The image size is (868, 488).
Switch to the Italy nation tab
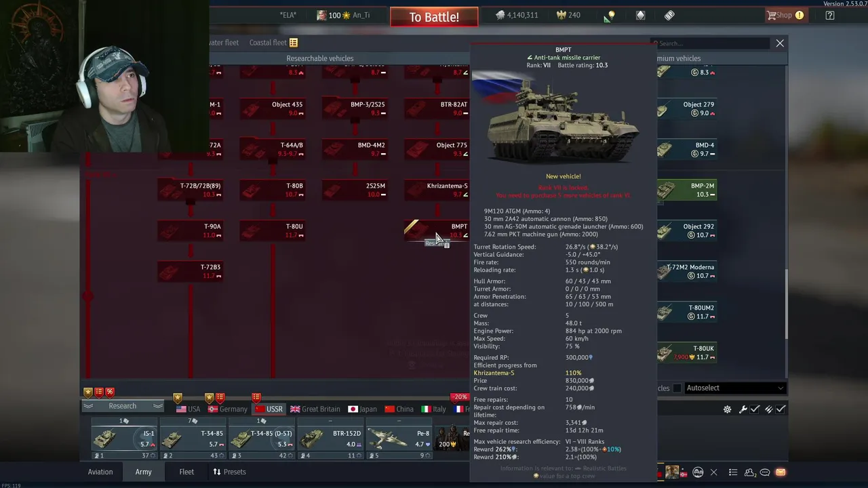click(434, 409)
